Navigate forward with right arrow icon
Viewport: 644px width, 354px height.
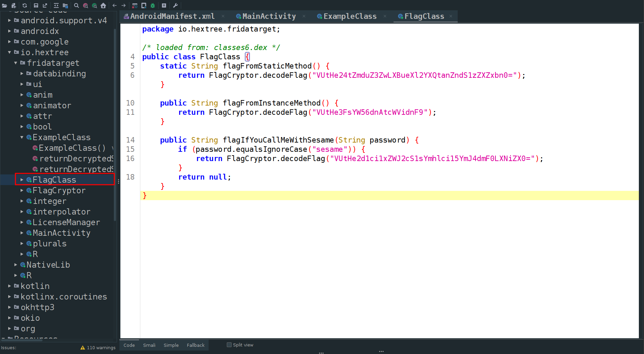(124, 5)
